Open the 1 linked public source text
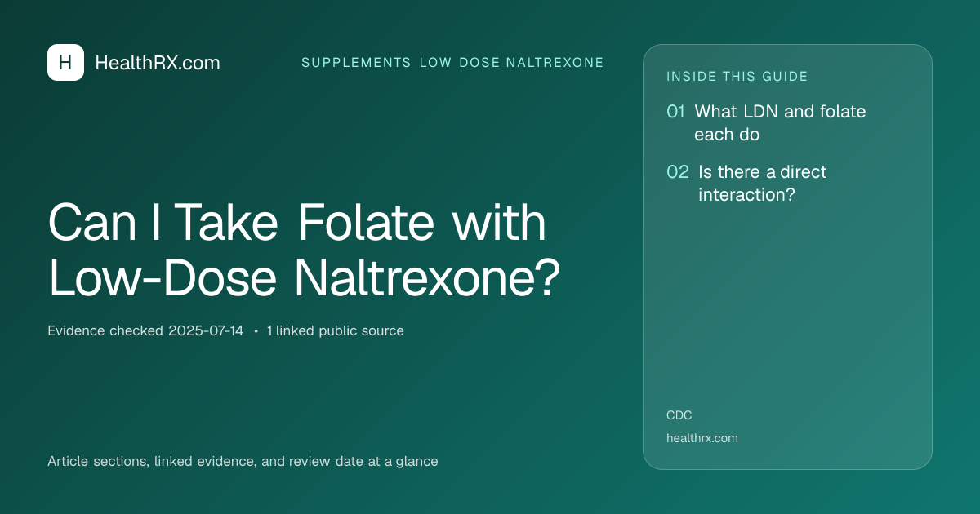This screenshot has width=980, height=514. 335,330
